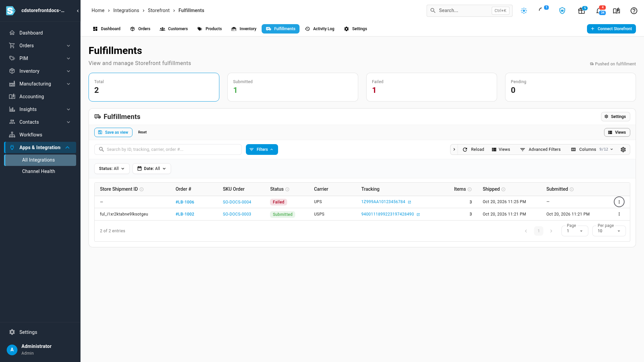
Task: Open the background tasks spinner icon
Action: (x=541, y=10)
